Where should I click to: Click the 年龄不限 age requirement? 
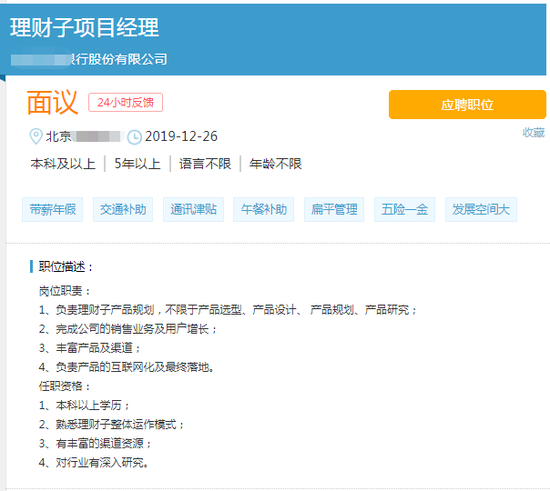[x=275, y=164]
